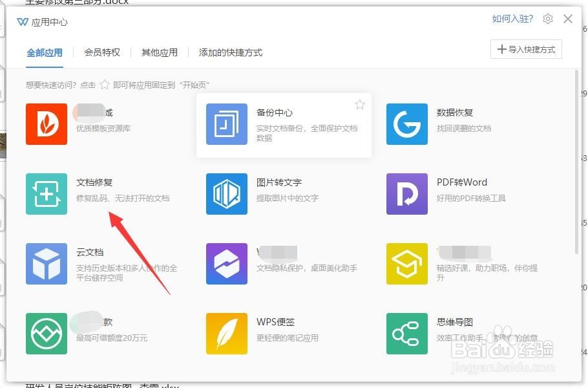The height and width of the screenshot is (388, 588).
Task: Open the purple document privacy protection icon
Action: (x=227, y=263)
